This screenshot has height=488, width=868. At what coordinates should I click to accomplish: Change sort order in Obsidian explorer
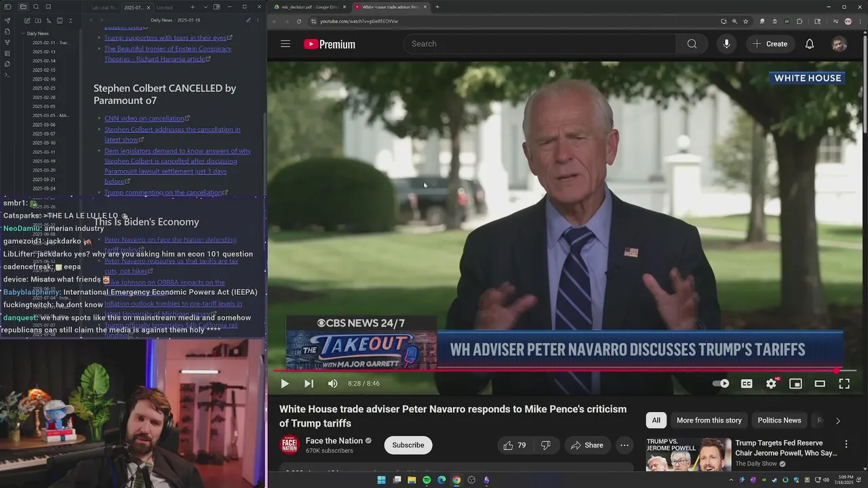49,20
